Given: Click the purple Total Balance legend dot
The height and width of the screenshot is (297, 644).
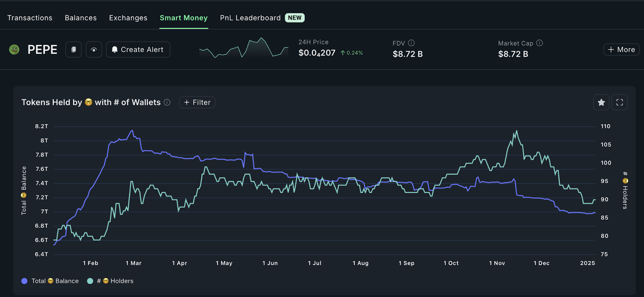Looking at the screenshot, I should (24, 281).
